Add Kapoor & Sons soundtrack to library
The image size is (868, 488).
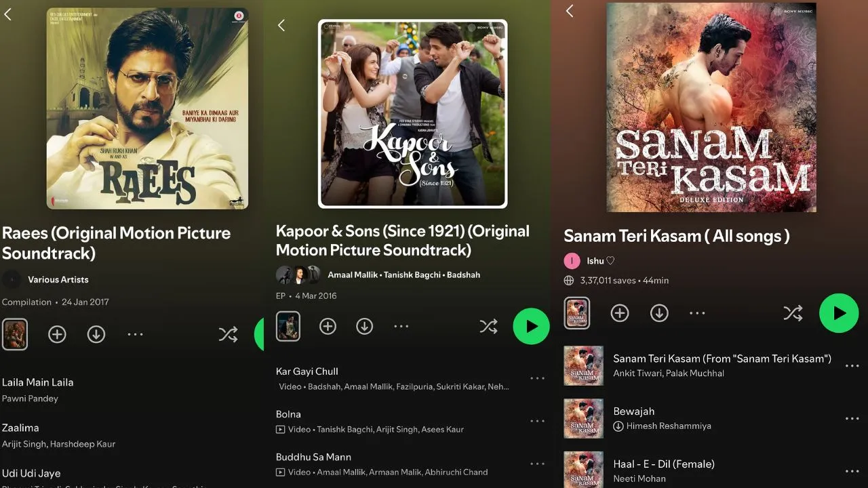coord(328,327)
